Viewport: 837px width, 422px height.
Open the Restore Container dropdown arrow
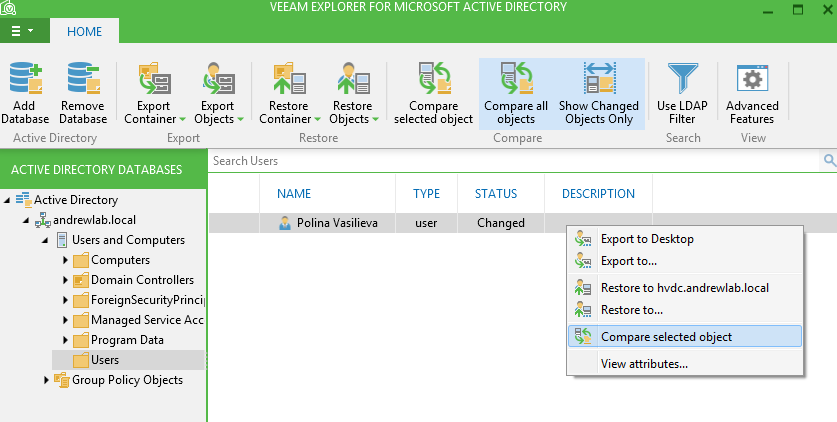318,120
